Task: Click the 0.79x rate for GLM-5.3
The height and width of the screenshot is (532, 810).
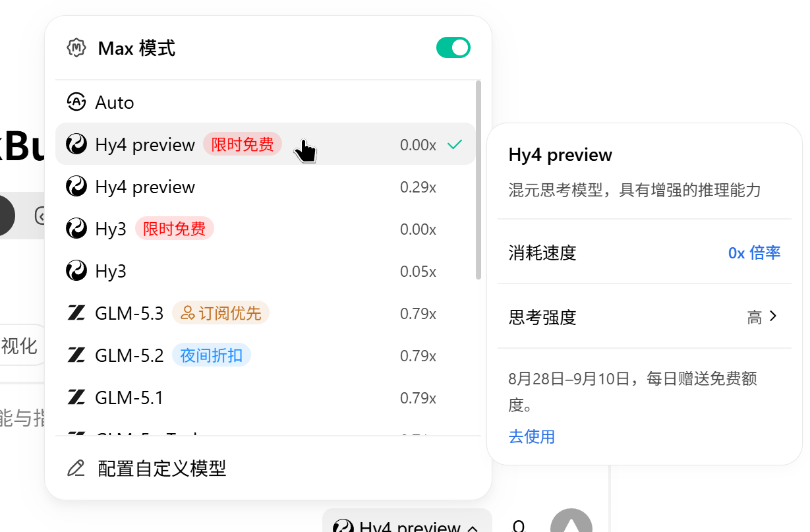Action: (x=418, y=313)
